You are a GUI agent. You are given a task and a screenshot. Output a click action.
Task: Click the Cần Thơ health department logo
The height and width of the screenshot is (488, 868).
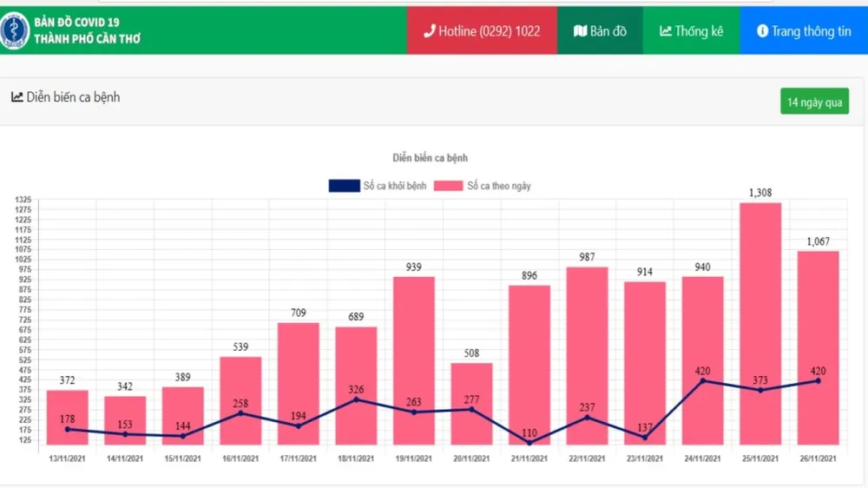point(14,31)
